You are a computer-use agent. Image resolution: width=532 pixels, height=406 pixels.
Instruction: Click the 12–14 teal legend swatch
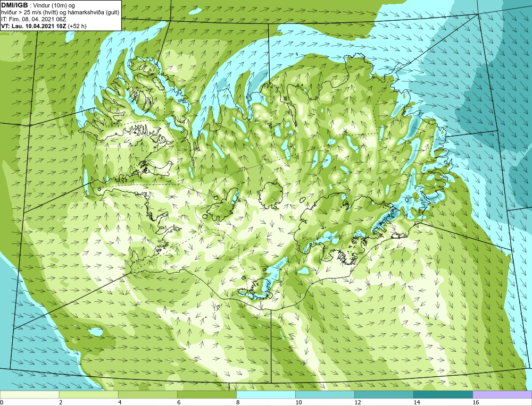(x=384, y=394)
